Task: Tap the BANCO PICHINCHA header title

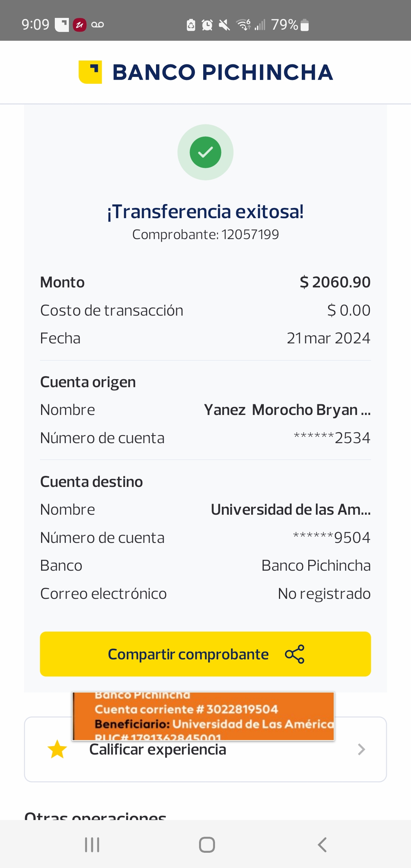Action: point(223,72)
